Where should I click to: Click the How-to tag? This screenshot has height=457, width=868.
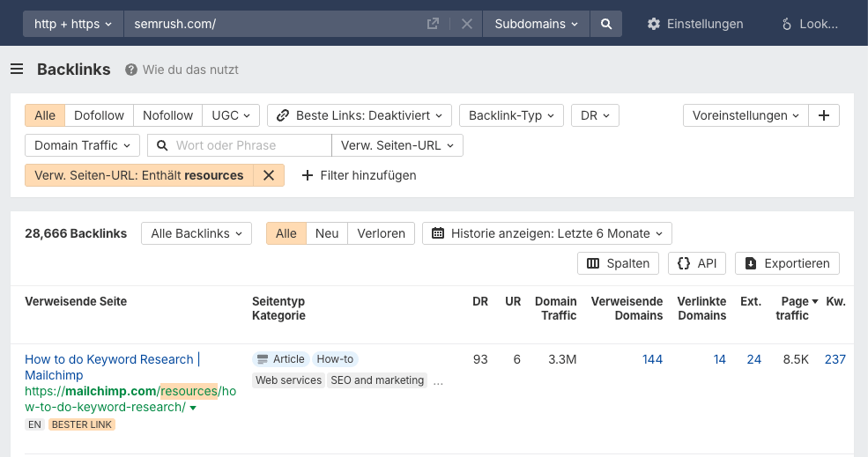(x=335, y=359)
